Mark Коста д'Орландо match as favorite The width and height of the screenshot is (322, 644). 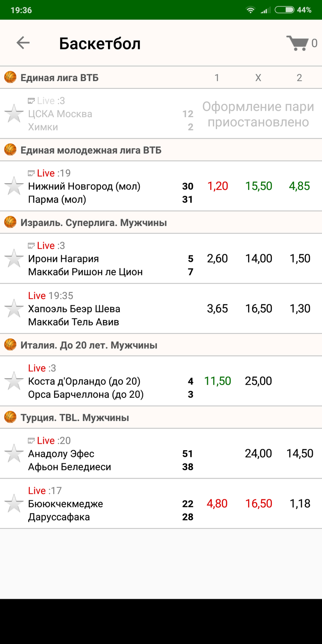pyautogui.click(x=14, y=381)
